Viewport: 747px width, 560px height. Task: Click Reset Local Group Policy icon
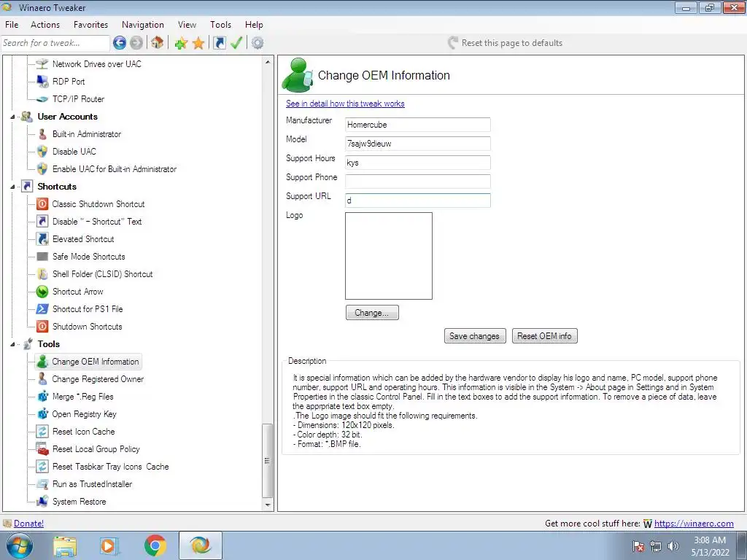[42, 449]
